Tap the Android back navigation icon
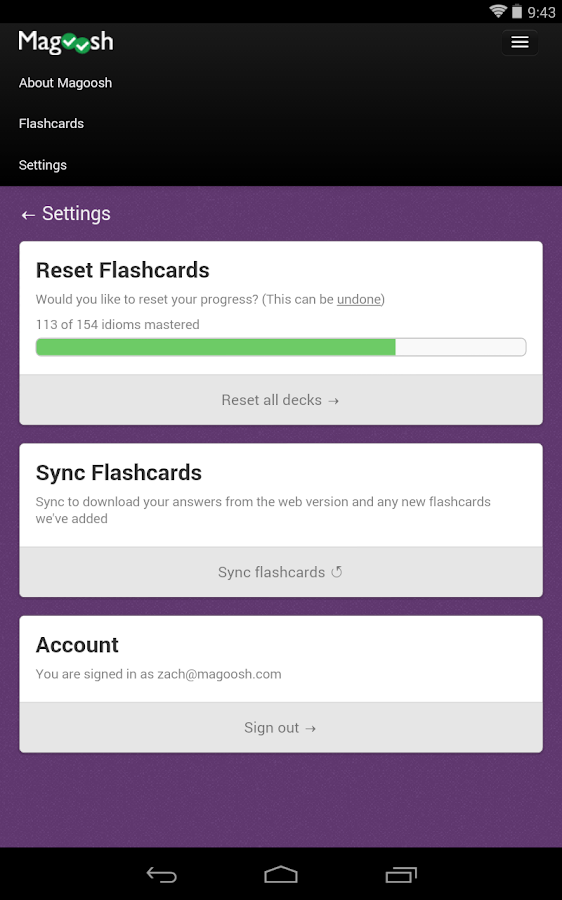Image resolution: width=562 pixels, height=900 pixels. (161, 874)
